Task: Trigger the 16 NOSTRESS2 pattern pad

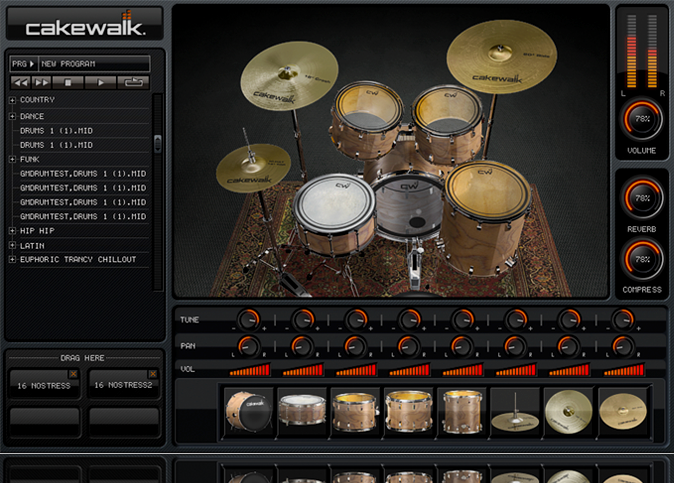Action: point(123,385)
